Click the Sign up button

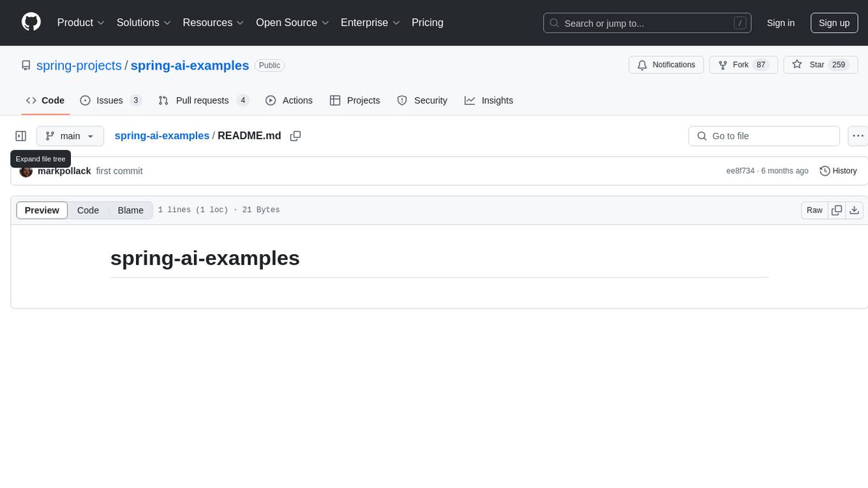[x=834, y=23]
